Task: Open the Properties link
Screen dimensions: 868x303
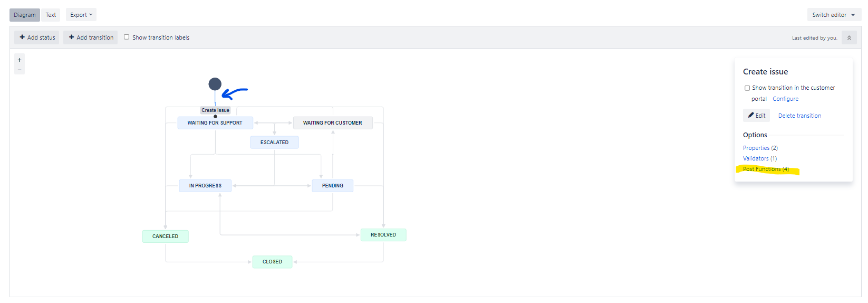Action: point(760,148)
